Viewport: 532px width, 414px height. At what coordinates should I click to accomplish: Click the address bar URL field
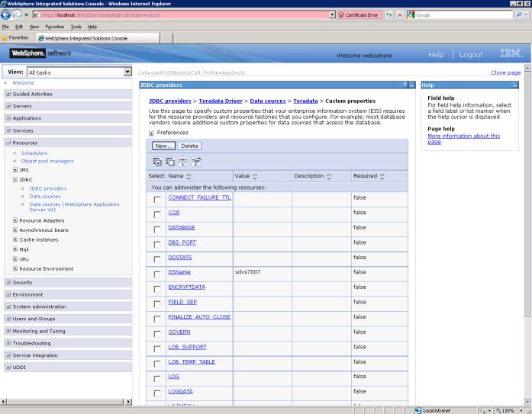[185, 15]
